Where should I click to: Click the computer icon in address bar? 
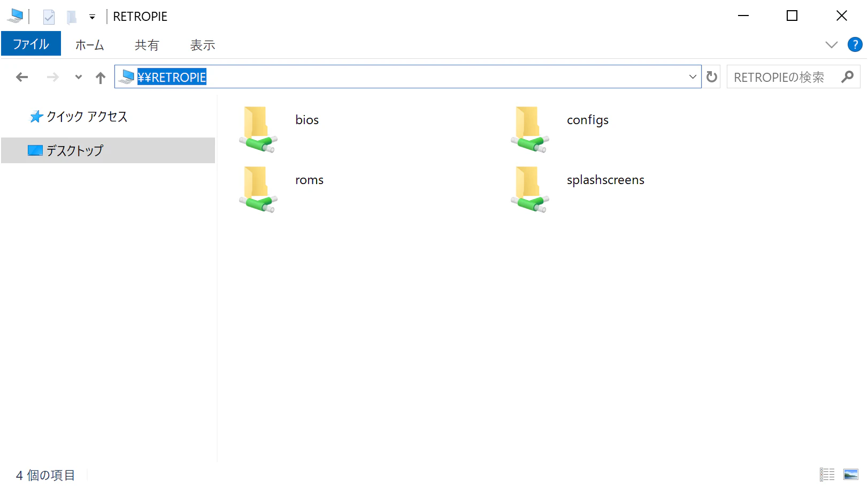point(126,77)
